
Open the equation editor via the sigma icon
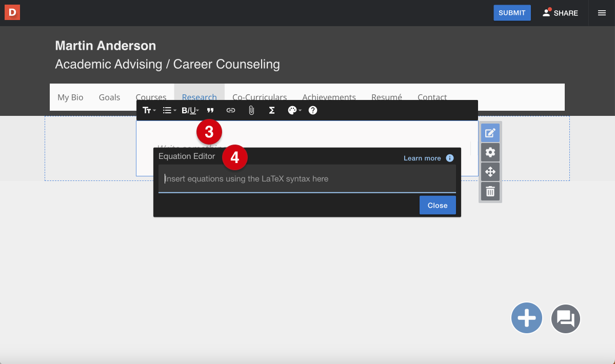(271, 110)
